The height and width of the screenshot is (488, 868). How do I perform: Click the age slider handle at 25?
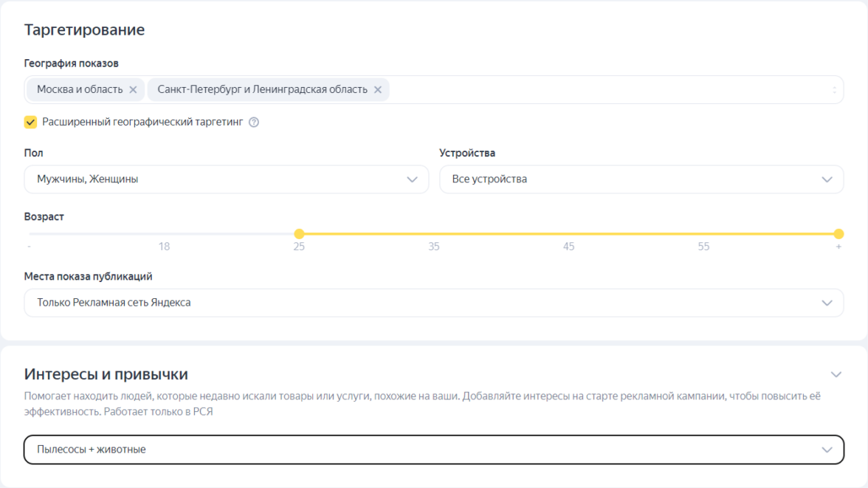point(299,234)
